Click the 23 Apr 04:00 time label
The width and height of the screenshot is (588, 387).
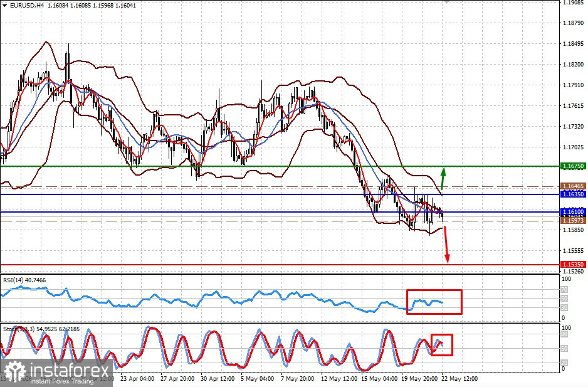tap(137, 379)
